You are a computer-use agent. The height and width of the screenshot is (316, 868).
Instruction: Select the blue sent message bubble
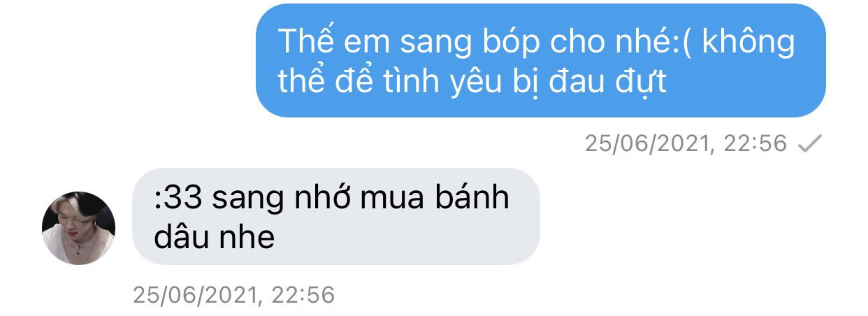541,61
